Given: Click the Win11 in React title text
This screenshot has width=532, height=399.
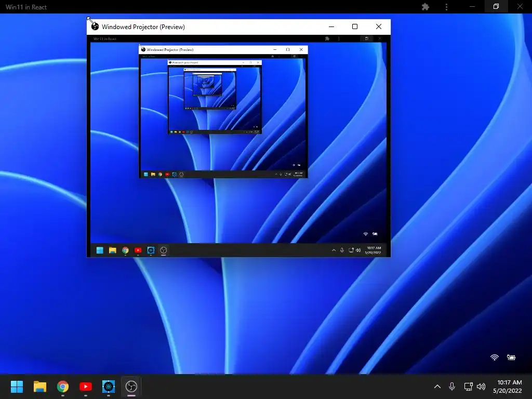Looking at the screenshot, I should tap(26, 7).
